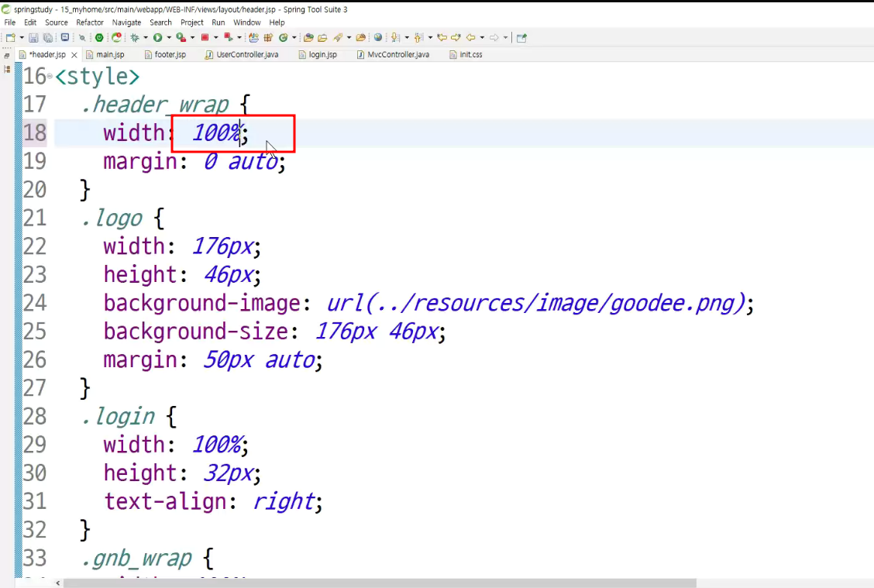Expand the Run dropdown arrow
Image resolution: width=874 pixels, height=588 pixels.
[x=169, y=38]
